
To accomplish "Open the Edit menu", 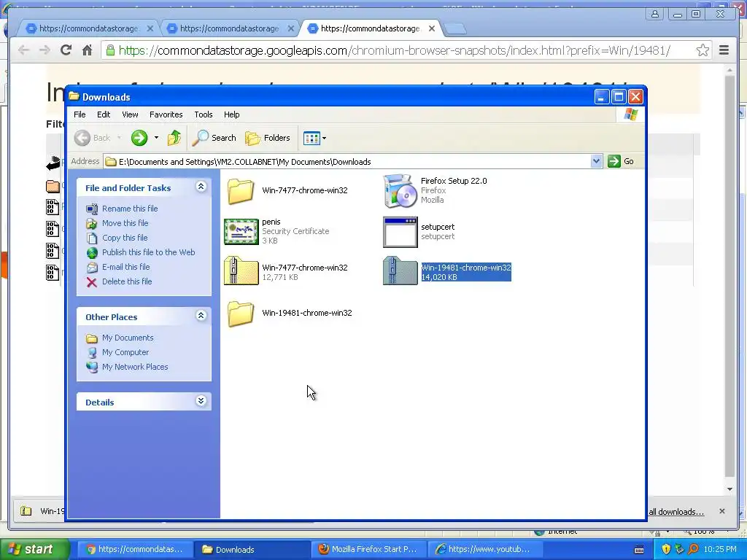I will coord(104,114).
